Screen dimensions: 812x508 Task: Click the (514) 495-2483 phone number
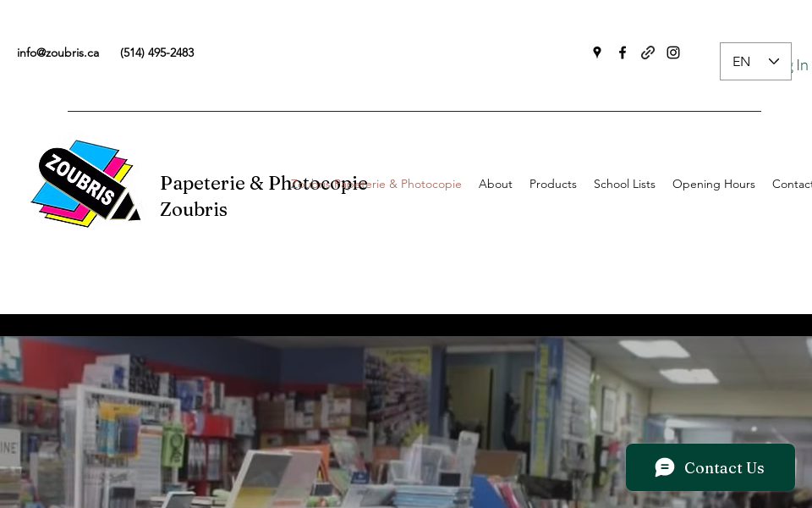[x=157, y=52]
